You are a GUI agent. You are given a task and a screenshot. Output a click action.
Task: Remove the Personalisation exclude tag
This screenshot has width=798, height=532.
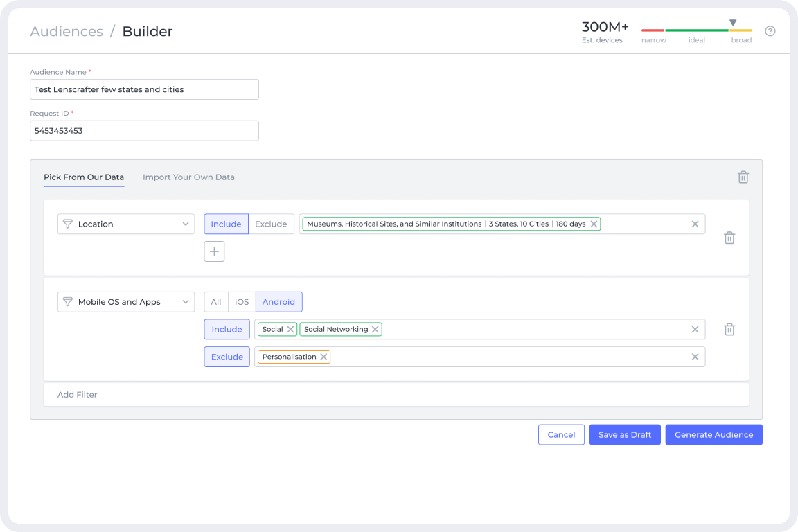(323, 357)
